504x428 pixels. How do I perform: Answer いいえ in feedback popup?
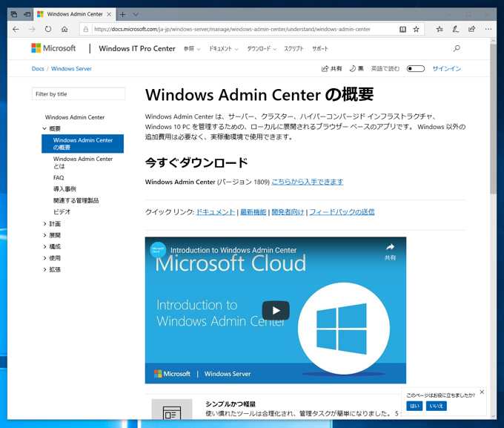click(436, 406)
